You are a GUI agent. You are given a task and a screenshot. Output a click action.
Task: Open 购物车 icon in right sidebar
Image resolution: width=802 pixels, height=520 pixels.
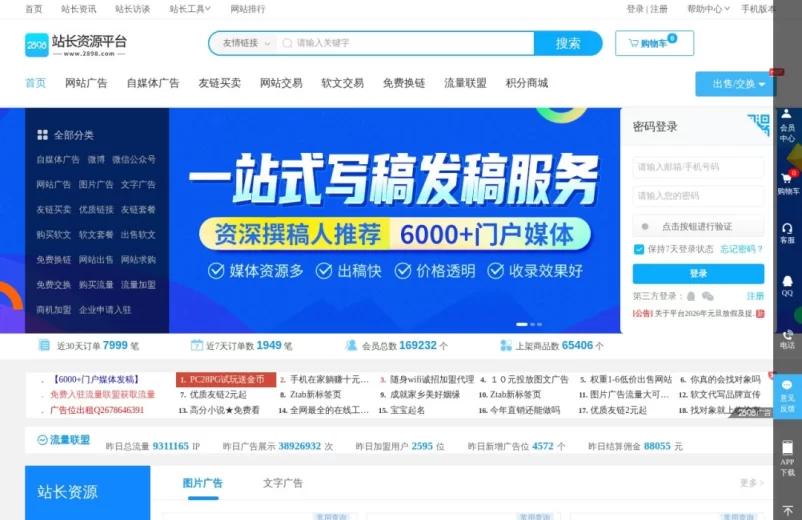click(788, 183)
